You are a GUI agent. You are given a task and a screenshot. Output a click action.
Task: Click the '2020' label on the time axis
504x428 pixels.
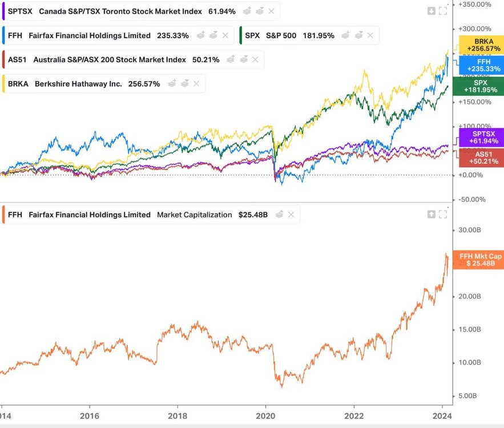pos(265,416)
